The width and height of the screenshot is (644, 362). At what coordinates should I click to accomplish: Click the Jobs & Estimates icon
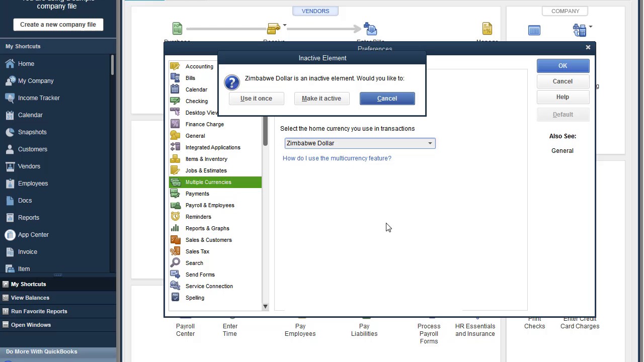coord(175,170)
